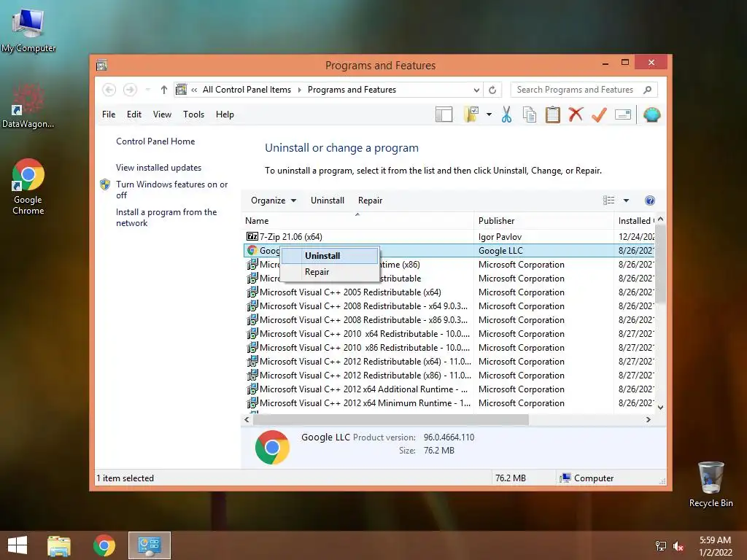Image resolution: width=747 pixels, height=560 pixels.
Task: Open the View menu
Action: click(162, 114)
